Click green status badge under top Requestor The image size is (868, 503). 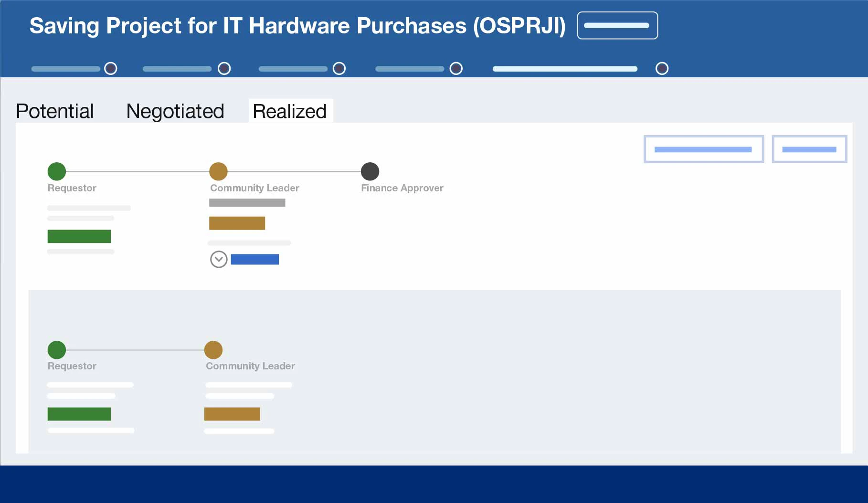[79, 236]
